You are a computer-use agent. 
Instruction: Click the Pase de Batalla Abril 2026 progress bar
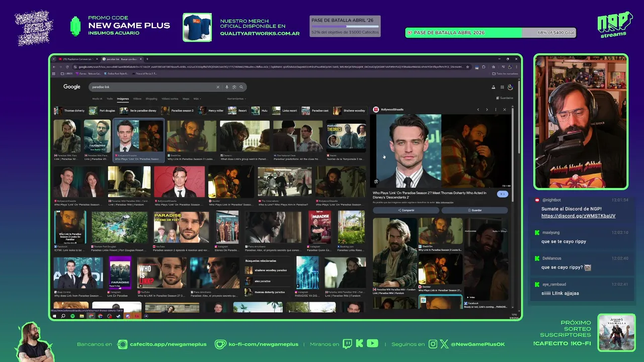pos(491,33)
